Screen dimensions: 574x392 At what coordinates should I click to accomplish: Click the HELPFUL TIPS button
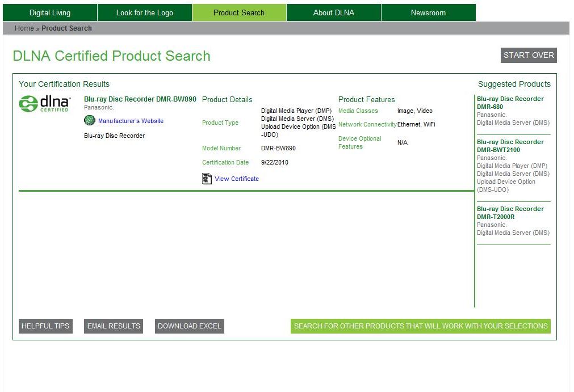[45, 326]
